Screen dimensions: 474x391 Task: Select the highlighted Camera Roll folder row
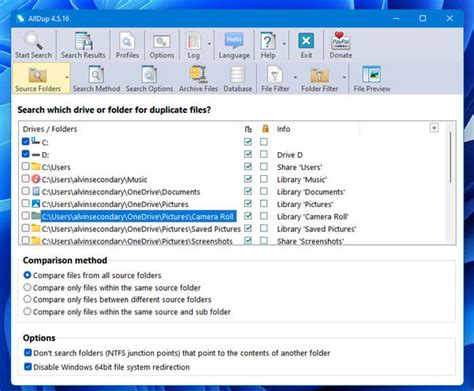click(138, 216)
